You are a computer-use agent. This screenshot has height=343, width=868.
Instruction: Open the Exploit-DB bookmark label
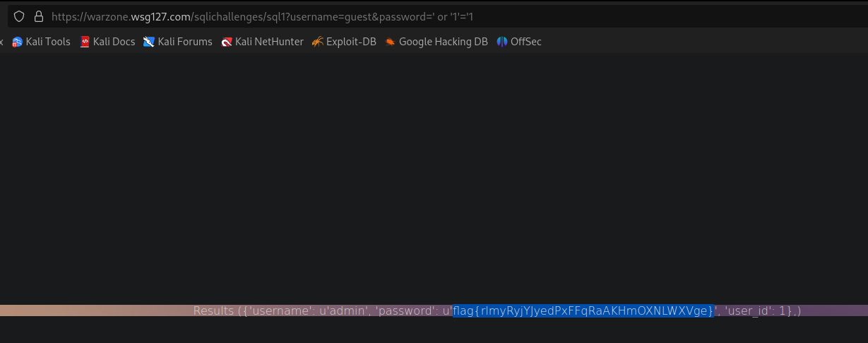[x=351, y=42]
